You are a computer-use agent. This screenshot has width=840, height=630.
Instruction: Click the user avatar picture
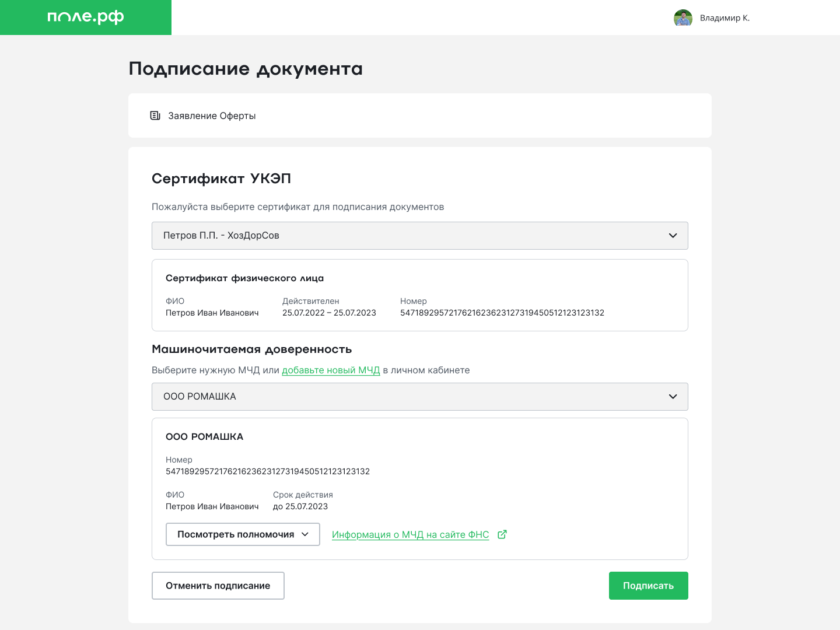pyautogui.click(x=682, y=18)
